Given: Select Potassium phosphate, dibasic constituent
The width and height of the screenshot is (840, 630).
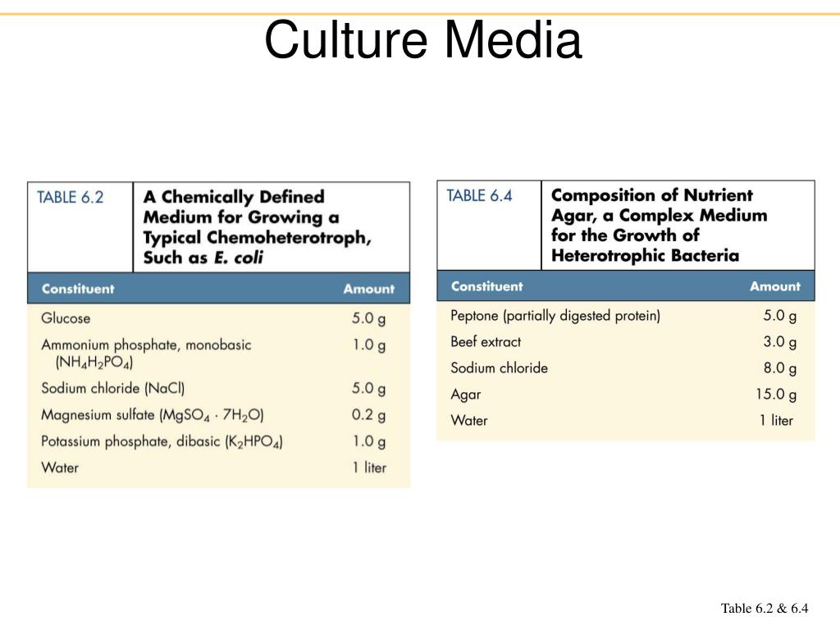Looking at the screenshot, I should (162, 441).
